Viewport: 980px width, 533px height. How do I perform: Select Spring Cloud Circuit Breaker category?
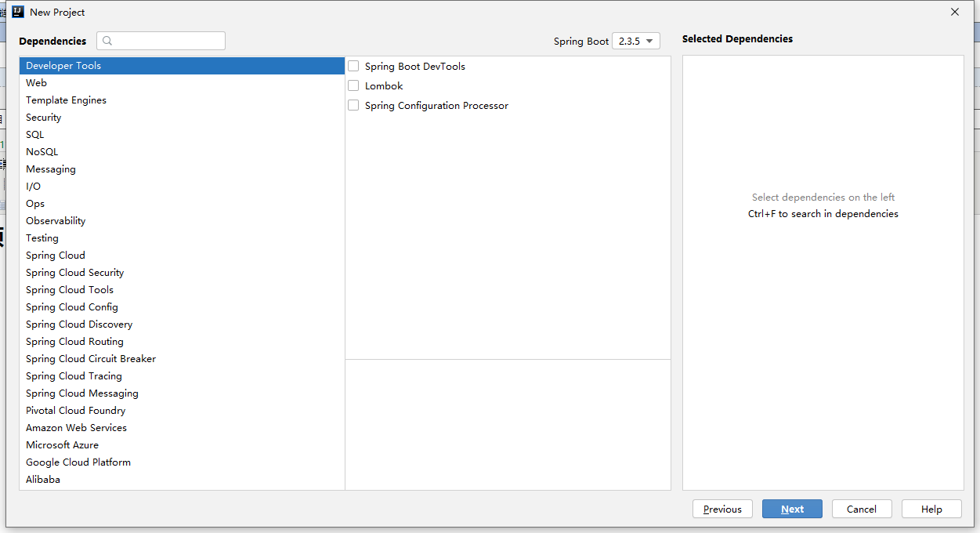pyautogui.click(x=182, y=359)
